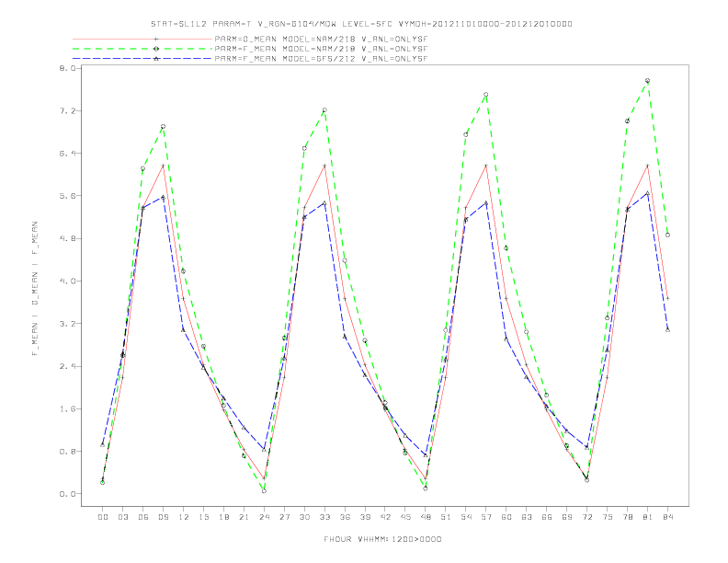This screenshot has height=563, width=728.
Task: Click forecast hour 81 on the x-axis
Action: pyautogui.click(x=648, y=517)
